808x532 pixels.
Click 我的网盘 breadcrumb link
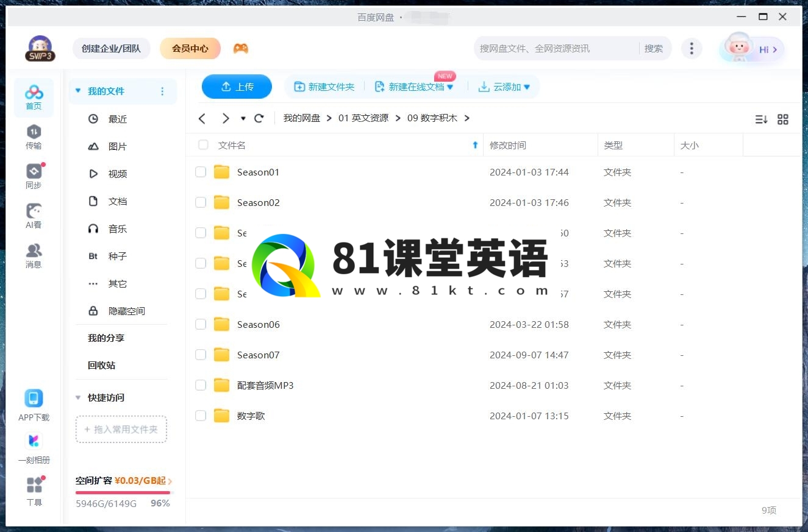(x=302, y=118)
